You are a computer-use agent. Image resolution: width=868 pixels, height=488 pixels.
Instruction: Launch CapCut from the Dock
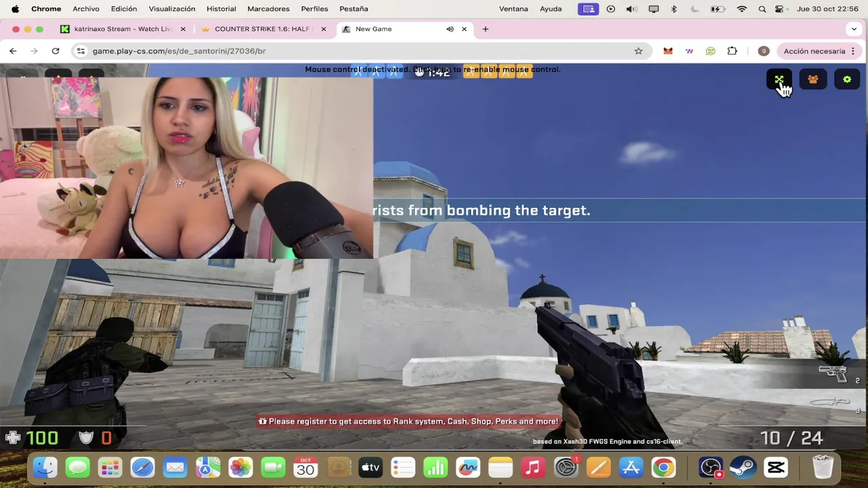coord(776,468)
